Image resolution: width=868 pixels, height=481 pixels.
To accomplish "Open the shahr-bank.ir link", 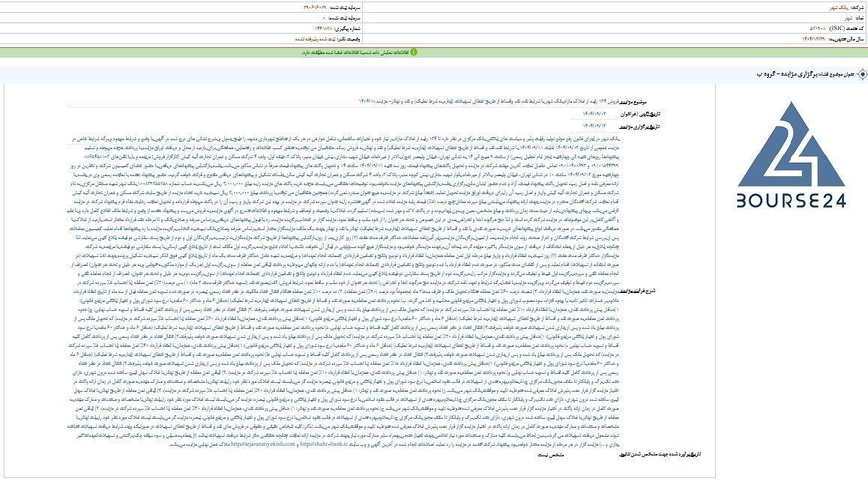I will pos(323,444).
